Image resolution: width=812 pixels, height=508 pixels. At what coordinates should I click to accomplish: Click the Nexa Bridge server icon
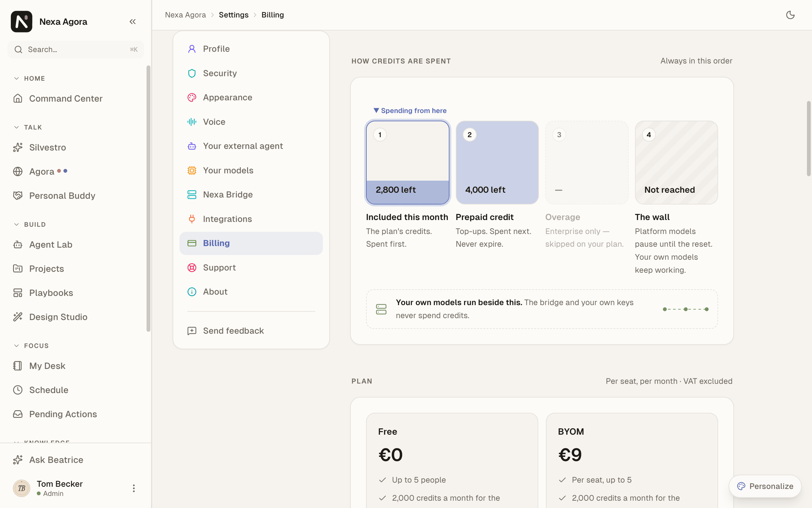pyautogui.click(x=192, y=195)
